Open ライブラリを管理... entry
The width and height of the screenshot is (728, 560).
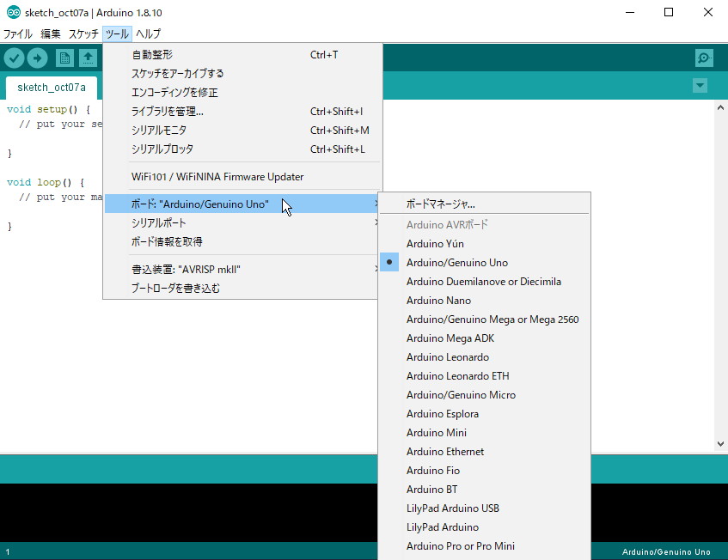(x=242, y=112)
